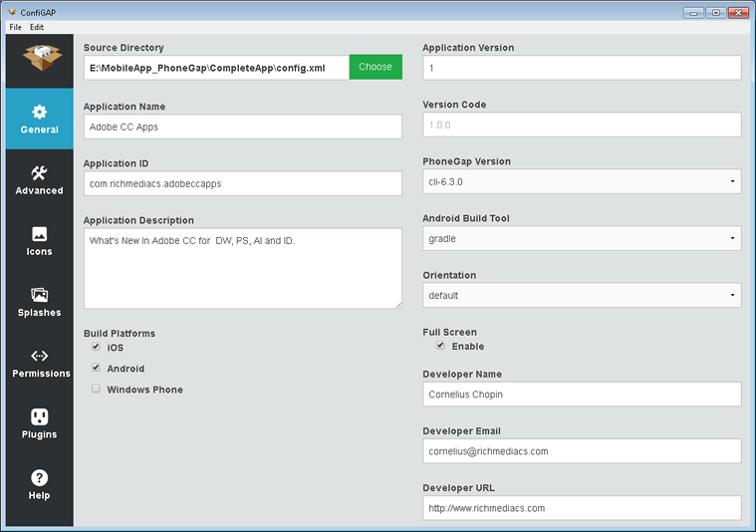Close the ConfiGAP window
Image resolution: width=756 pixels, height=532 pixels.
click(738, 13)
